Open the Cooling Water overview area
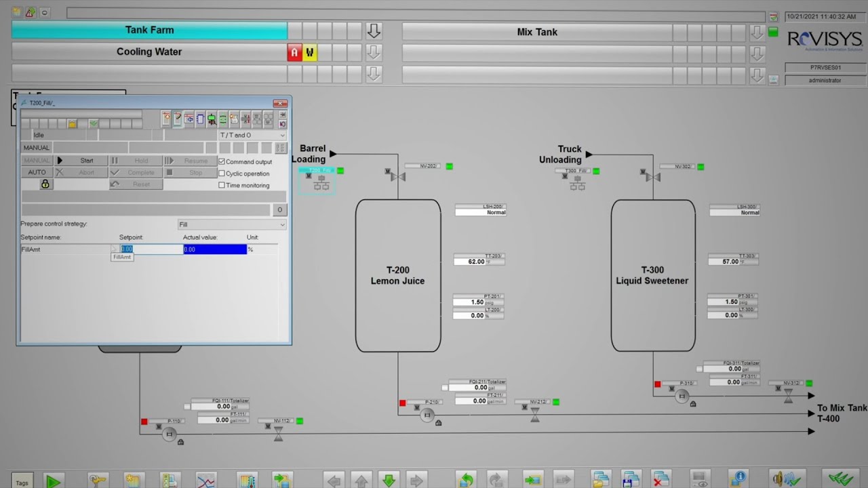The width and height of the screenshot is (868, 488). (x=149, y=52)
